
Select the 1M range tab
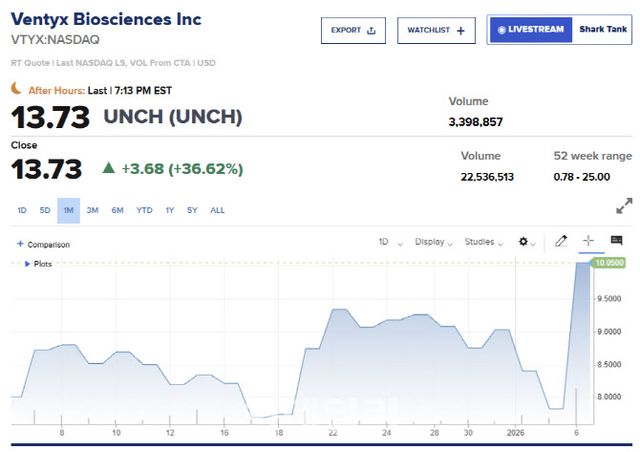click(68, 210)
